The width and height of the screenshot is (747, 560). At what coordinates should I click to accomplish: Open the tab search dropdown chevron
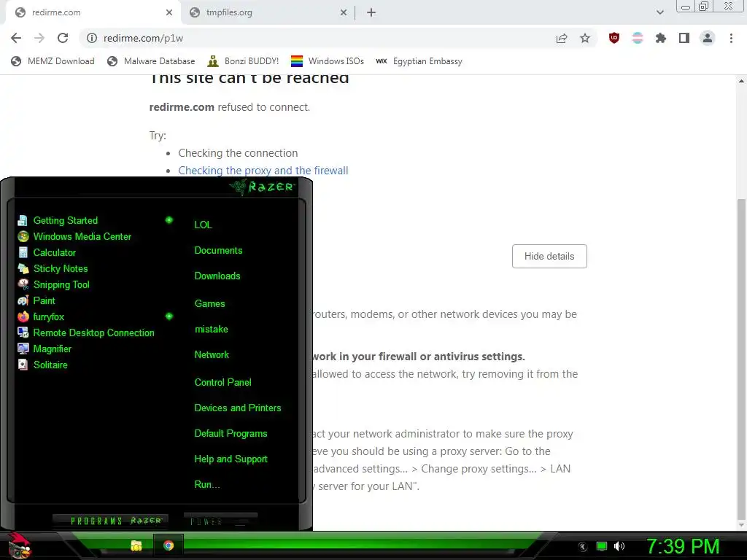[659, 12]
